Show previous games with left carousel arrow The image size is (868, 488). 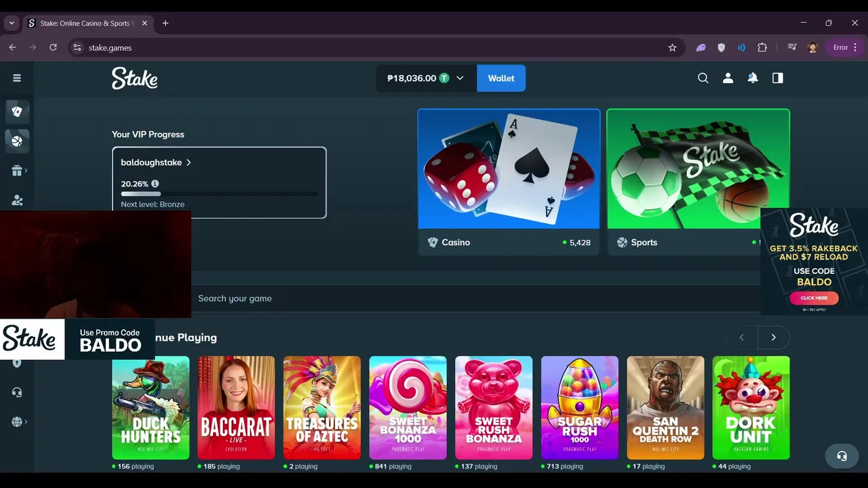[741, 338]
